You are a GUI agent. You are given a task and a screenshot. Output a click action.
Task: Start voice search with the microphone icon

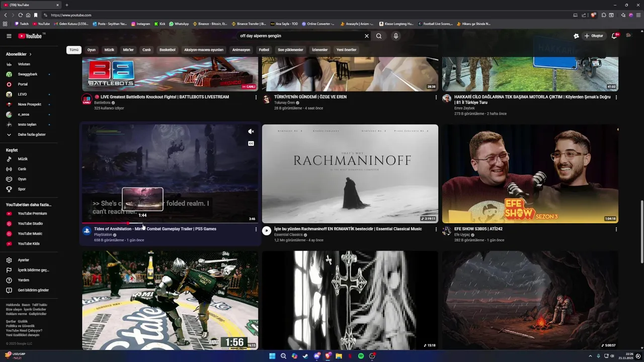(x=396, y=36)
